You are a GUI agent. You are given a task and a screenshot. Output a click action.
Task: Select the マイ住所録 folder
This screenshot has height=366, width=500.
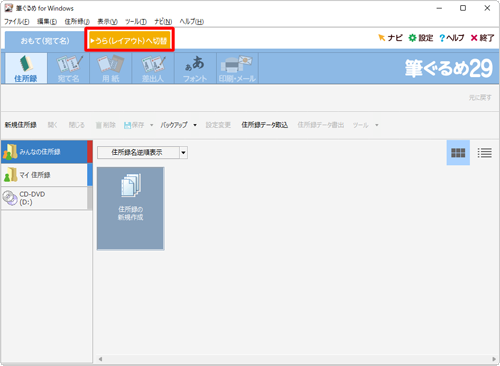coord(47,175)
